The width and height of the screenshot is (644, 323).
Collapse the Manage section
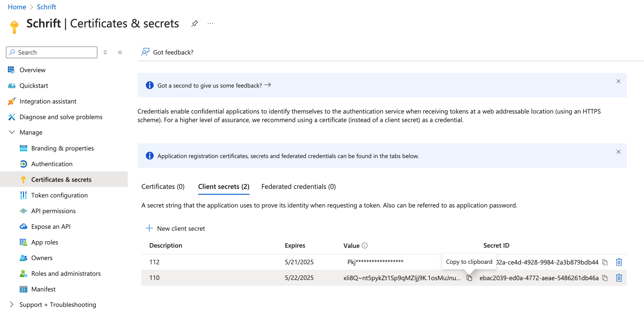coord(11,132)
